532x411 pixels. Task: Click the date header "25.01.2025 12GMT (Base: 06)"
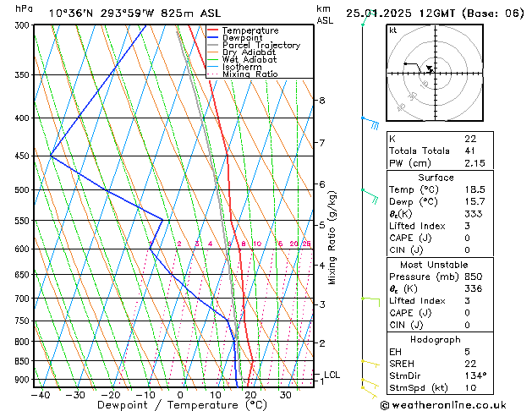[x=435, y=14]
